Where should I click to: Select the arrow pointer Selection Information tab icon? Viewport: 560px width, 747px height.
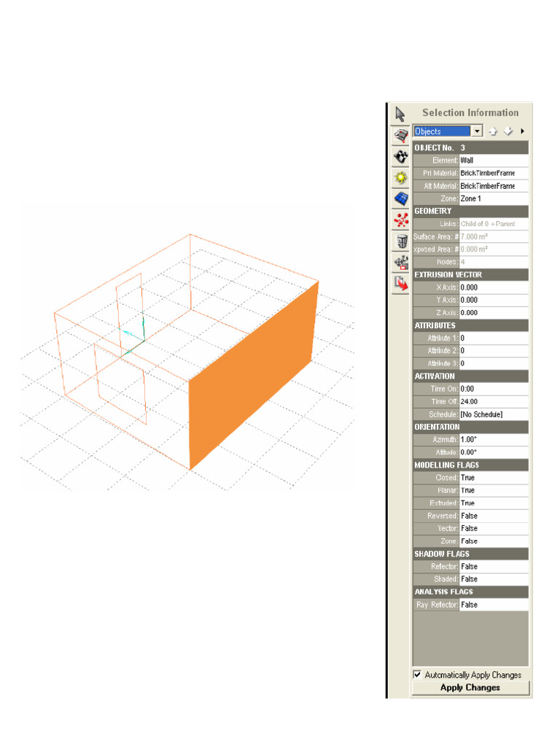tap(400, 115)
